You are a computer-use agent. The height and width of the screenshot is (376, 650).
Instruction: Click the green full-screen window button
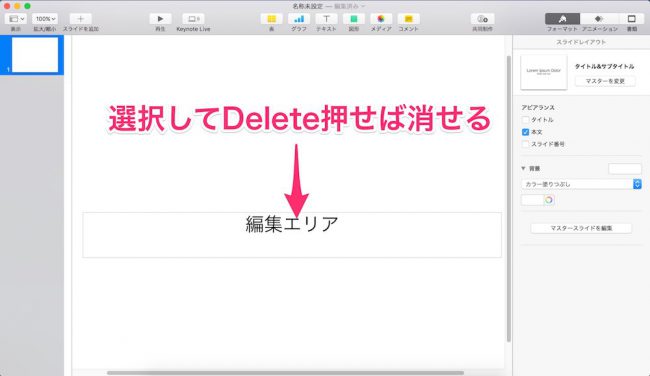(x=27, y=6)
